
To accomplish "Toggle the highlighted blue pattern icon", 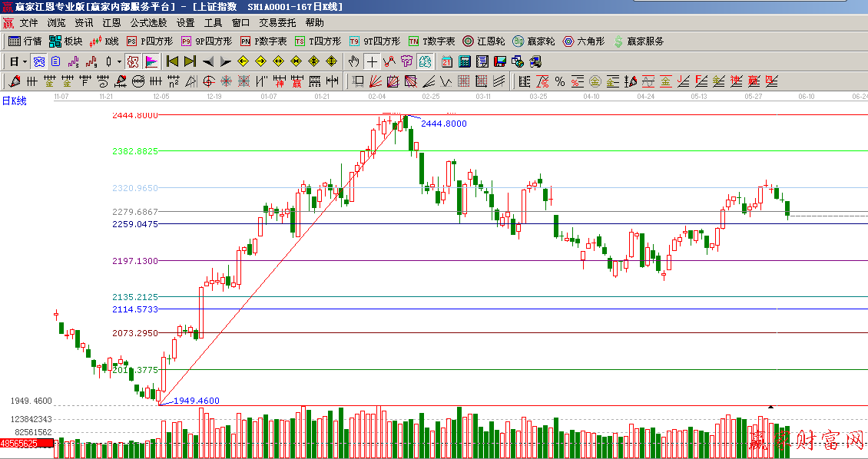I will [38, 61].
